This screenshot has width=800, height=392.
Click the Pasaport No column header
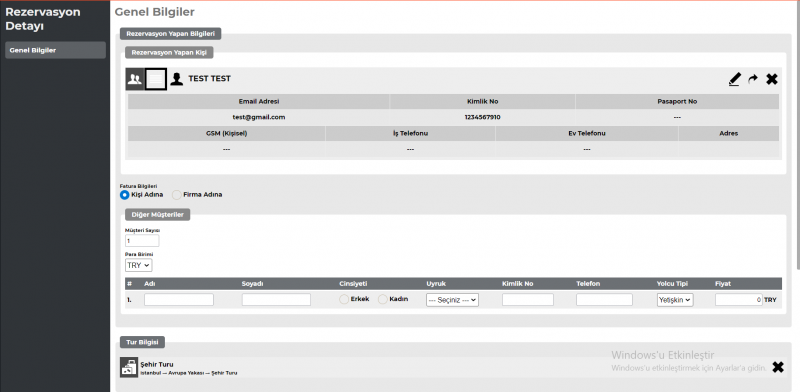[677, 102]
